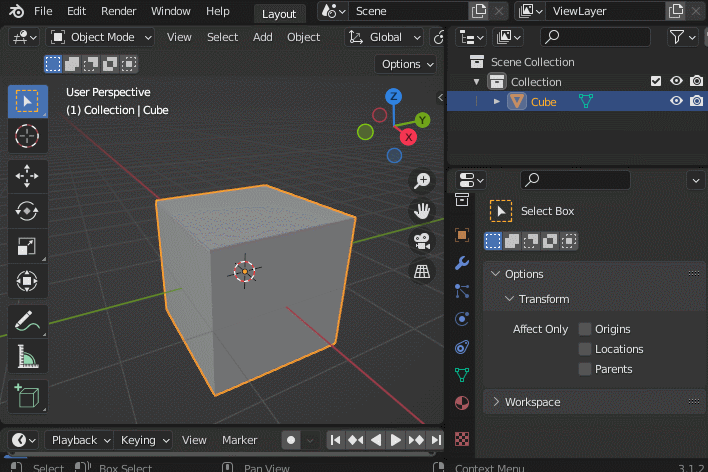Switch to orthographic grid view icon
This screenshot has height=472, width=708.
[x=423, y=271]
